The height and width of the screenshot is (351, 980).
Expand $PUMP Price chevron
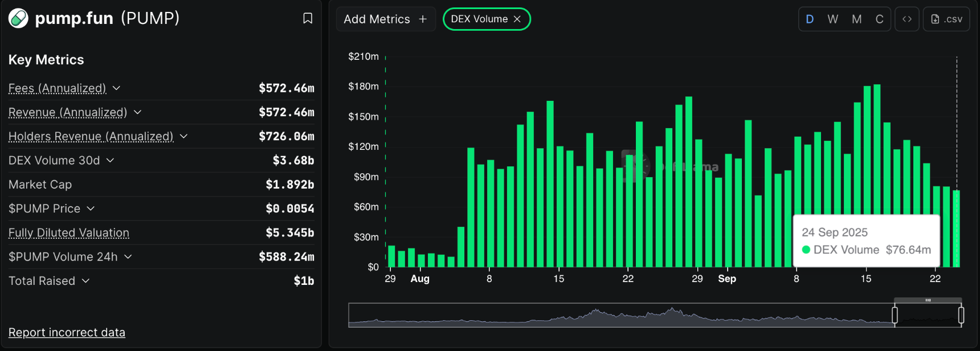[91, 209]
